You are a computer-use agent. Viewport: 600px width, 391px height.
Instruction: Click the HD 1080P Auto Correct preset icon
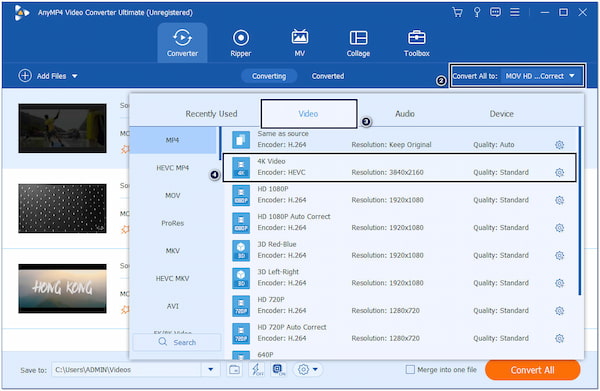tap(241, 223)
